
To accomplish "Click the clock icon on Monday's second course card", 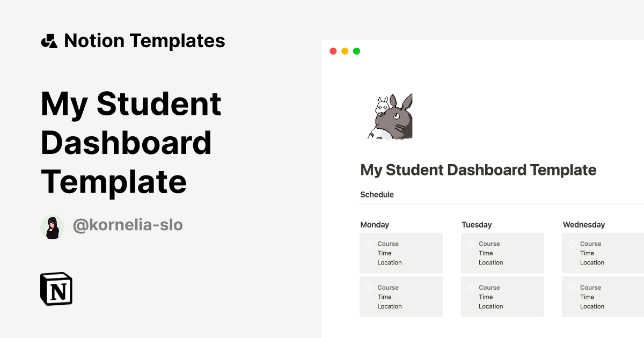I will (369, 287).
